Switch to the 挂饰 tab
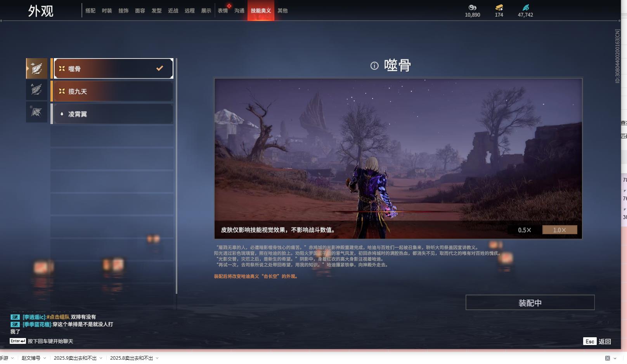 tap(123, 11)
